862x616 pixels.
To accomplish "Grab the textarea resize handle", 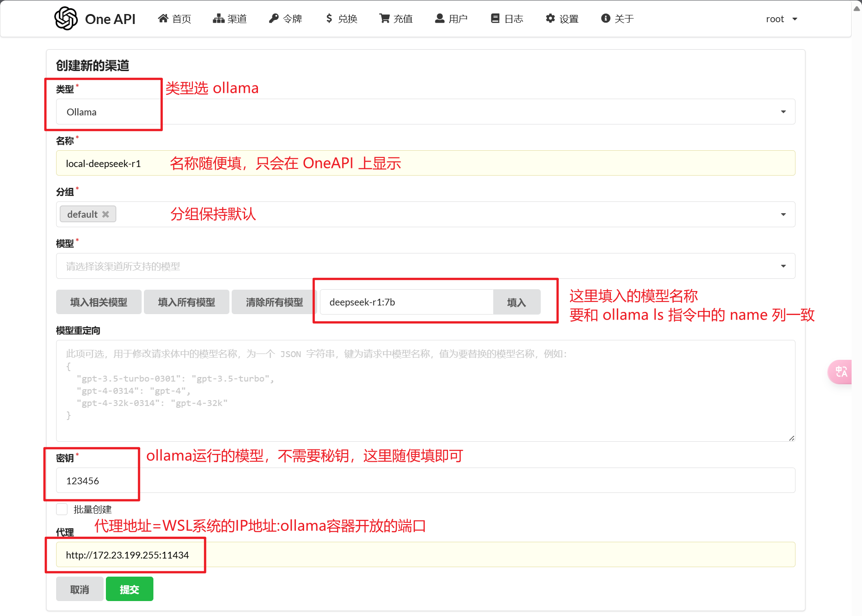I will point(791,438).
